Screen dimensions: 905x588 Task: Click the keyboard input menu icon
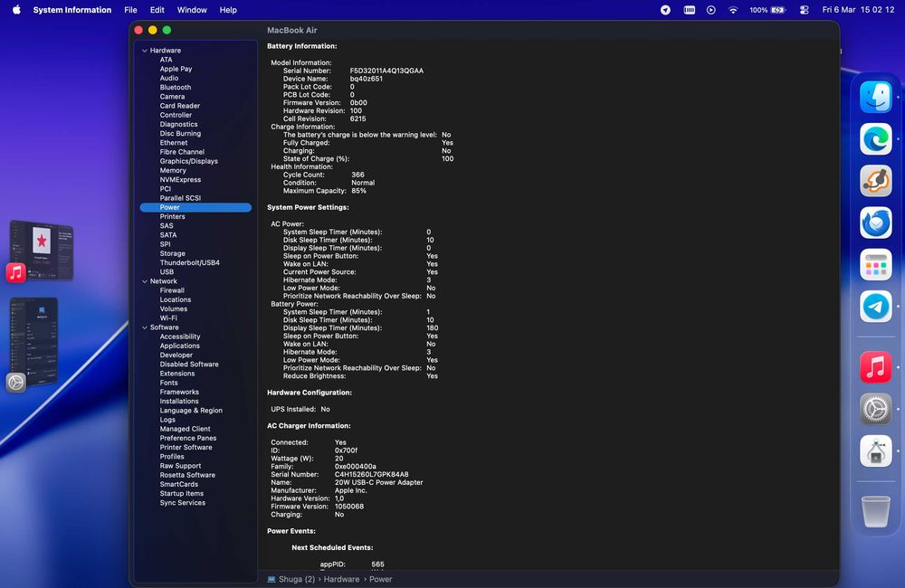(689, 10)
